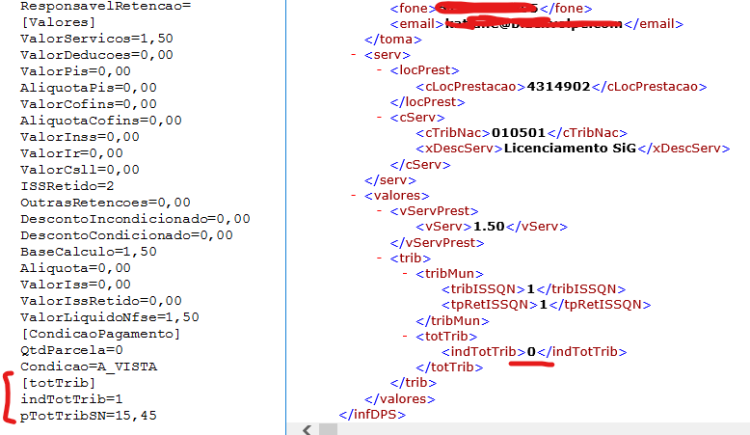Image resolution: width=750 pixels, height=435 pixels.
Task: Collapse the tribMun XML node
Action: pos(405,273)
